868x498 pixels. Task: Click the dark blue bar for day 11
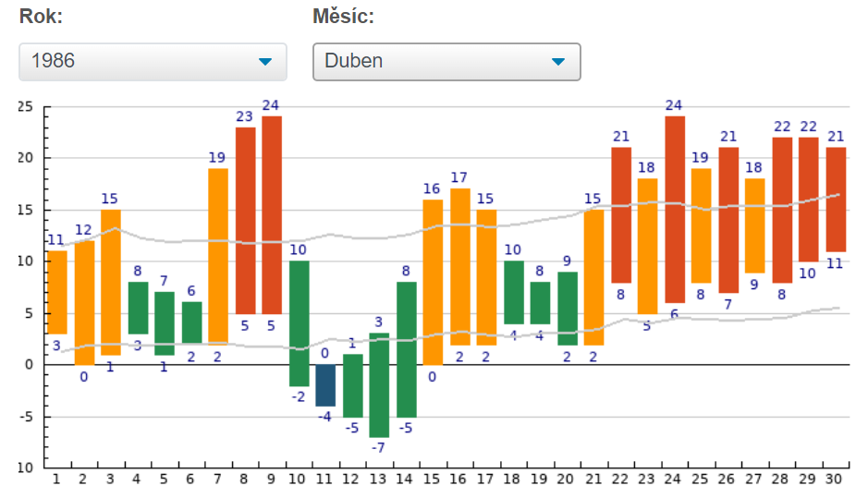click(325, 385)
